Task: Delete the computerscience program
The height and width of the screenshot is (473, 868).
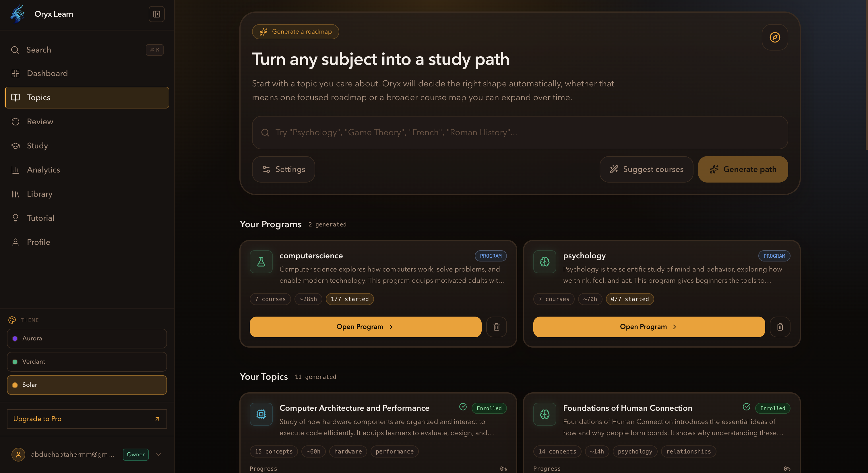Action: coord(496,326)
